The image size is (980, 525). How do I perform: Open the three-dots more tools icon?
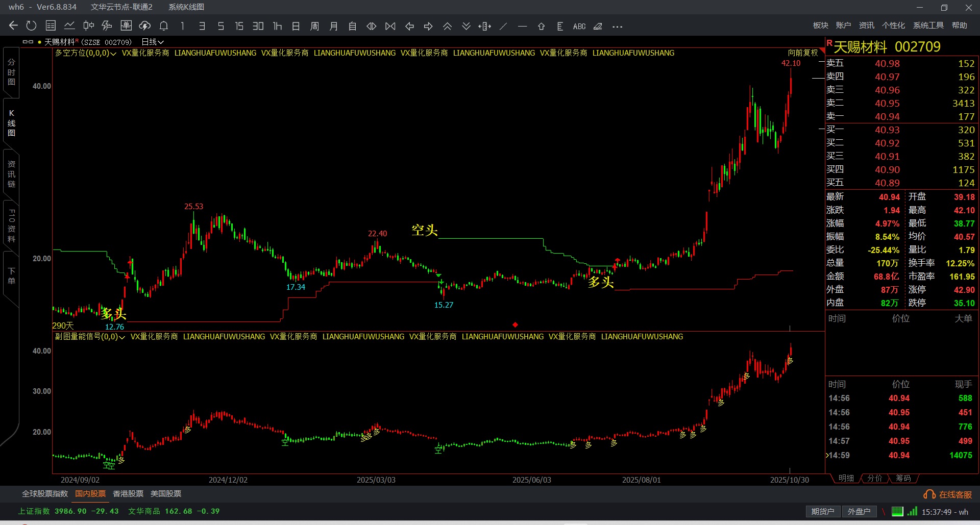click(x=617, y=27)
